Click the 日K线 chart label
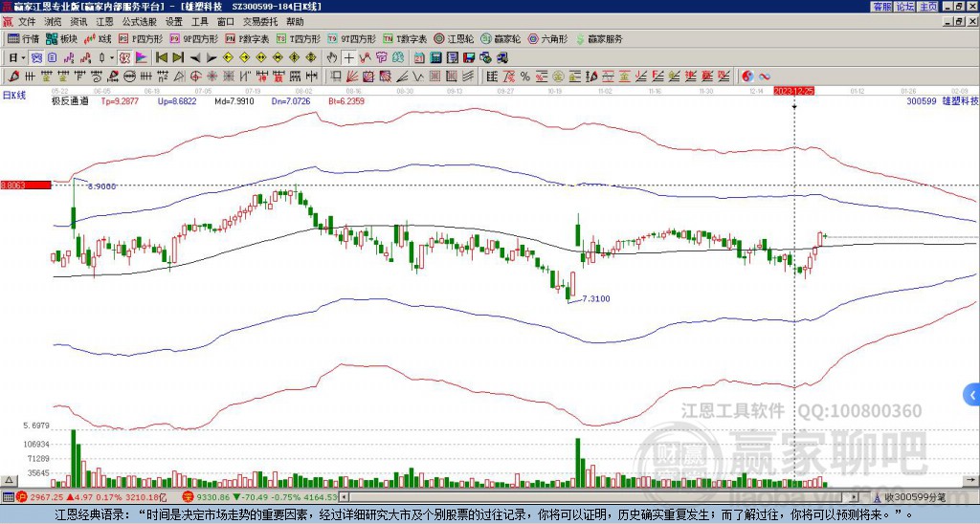 [14, 95]
